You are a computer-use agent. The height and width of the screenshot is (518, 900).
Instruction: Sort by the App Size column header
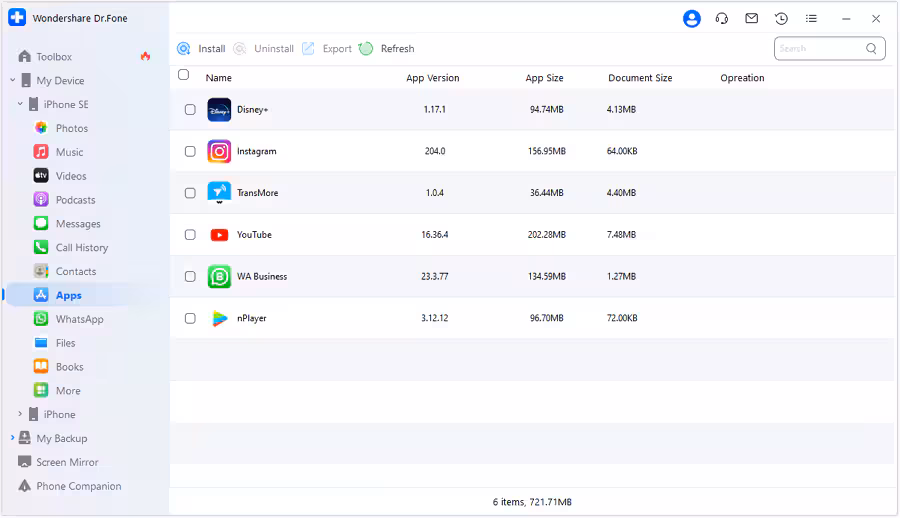click(544, 78)
